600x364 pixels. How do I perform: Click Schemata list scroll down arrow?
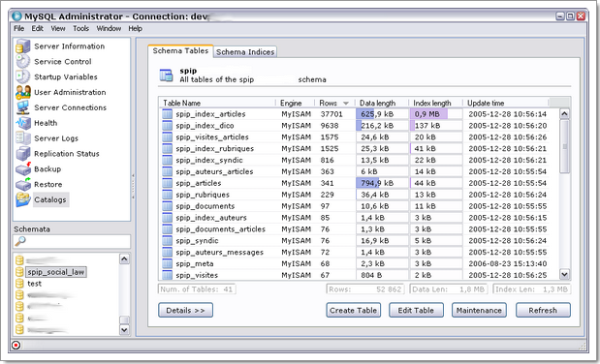pos(124,329)
